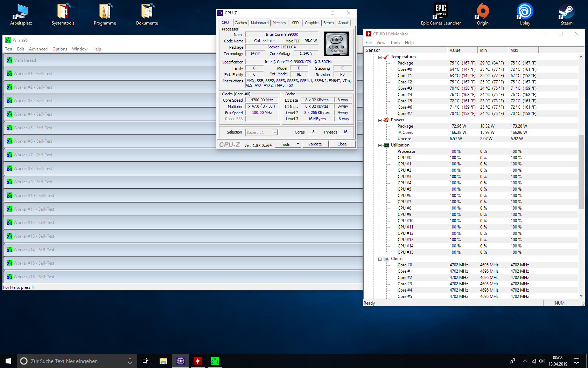Open the Prime95 Test menu
The width and height of the screenshot is (588, 368).
pos(9,49)
